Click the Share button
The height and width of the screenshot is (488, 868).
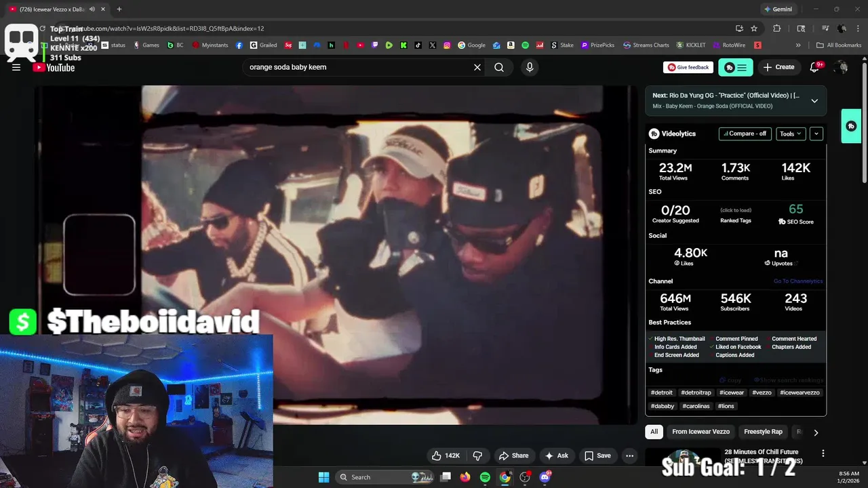click(x=513, y=455)
